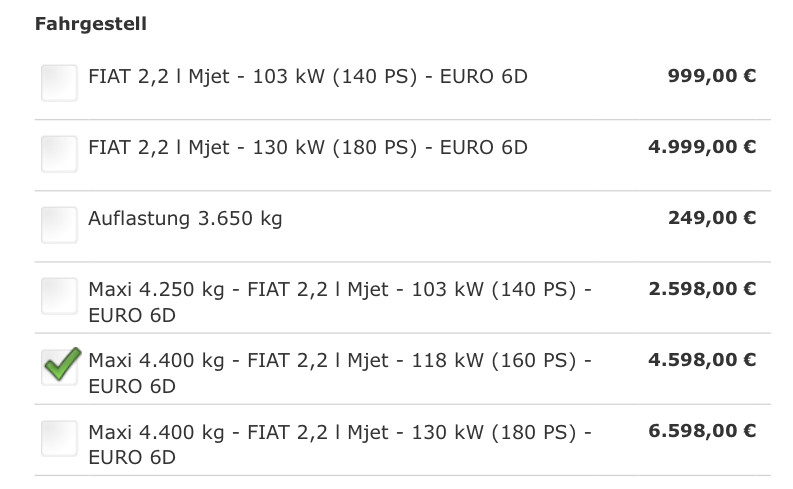
Task: Click the Auflastung 3.650 kg label text
Action: (185, 219)
